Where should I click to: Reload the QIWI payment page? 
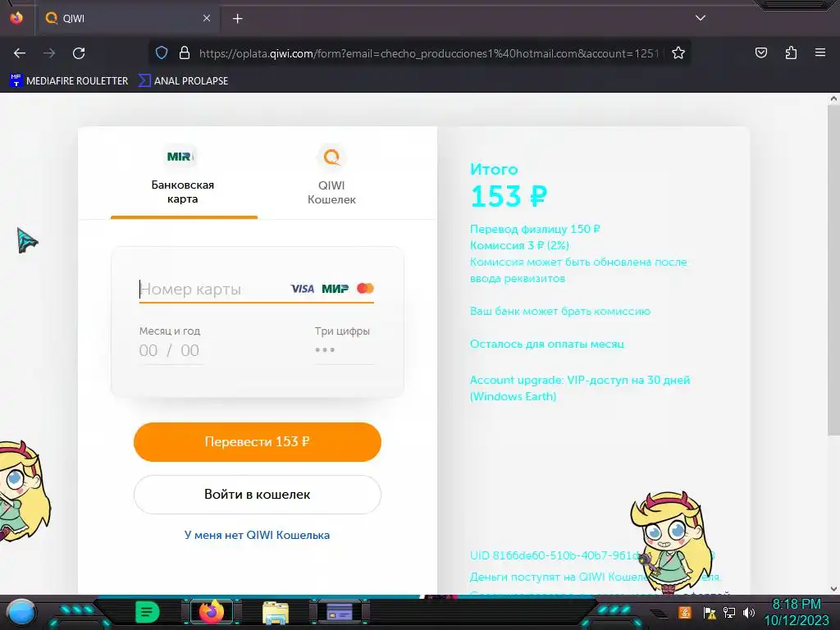coord(79,53)
